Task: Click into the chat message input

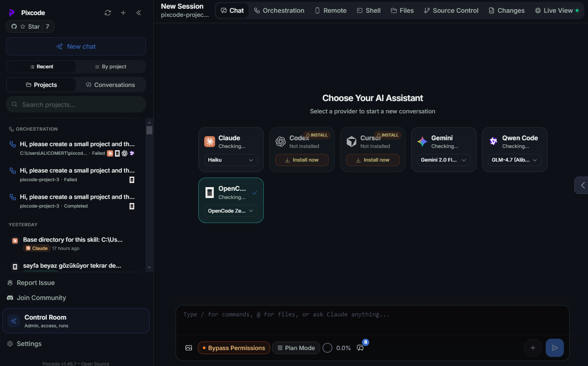Action: click(x=372, y=320)
